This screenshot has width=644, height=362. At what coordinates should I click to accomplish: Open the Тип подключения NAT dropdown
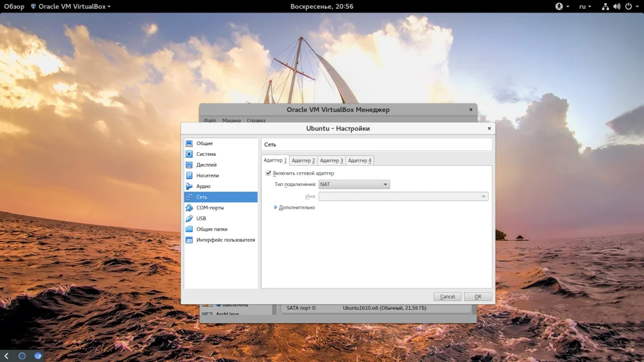pyautogui.click(x=354, y=184)
